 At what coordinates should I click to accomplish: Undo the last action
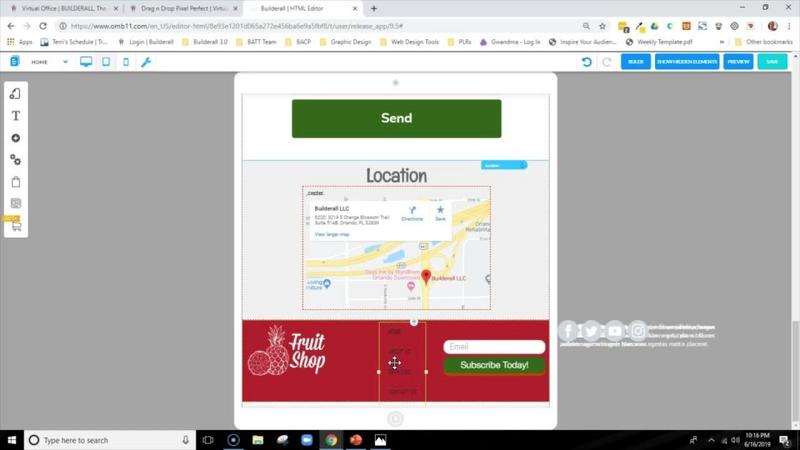(587, 62)
